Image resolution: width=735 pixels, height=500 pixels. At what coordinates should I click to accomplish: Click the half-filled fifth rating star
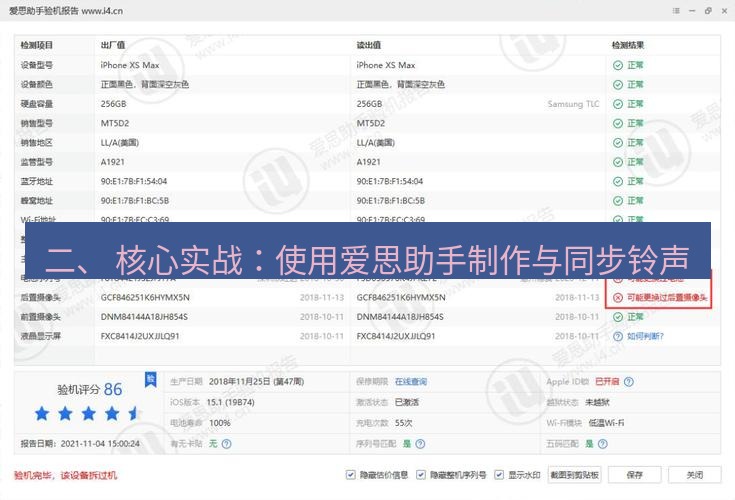(x=134, y=413)
